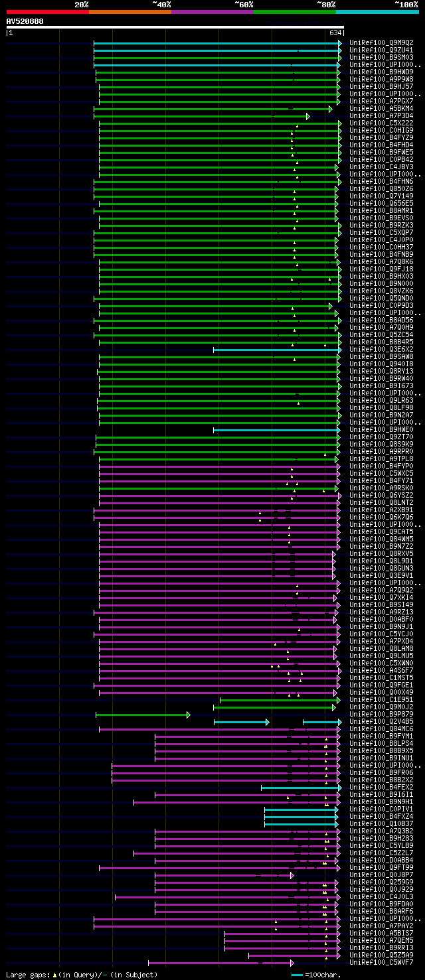
Task: Select query sequence name AV520888
Action: (25, 21)
